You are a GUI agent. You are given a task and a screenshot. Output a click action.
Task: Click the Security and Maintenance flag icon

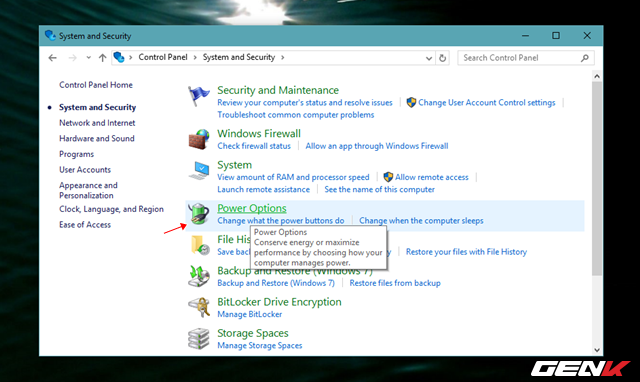[x=199, y=96]
